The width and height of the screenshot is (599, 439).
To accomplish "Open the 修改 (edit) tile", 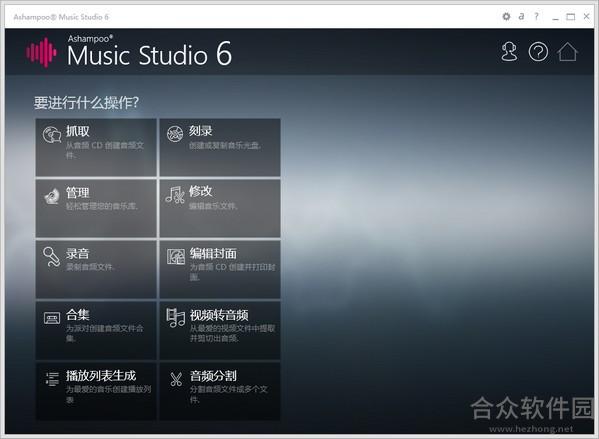I will click(x=220, y=208).
